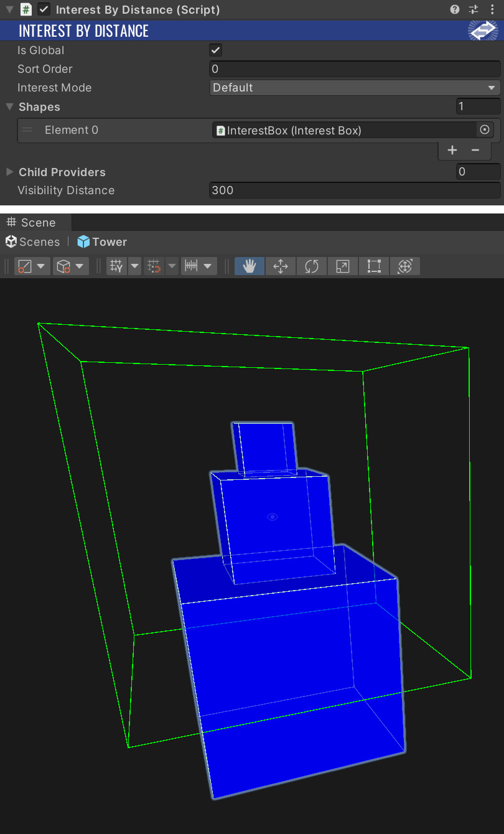Open object picker for Element 0
The height and width of the screenshot is (834, 504).
(485, 130)
